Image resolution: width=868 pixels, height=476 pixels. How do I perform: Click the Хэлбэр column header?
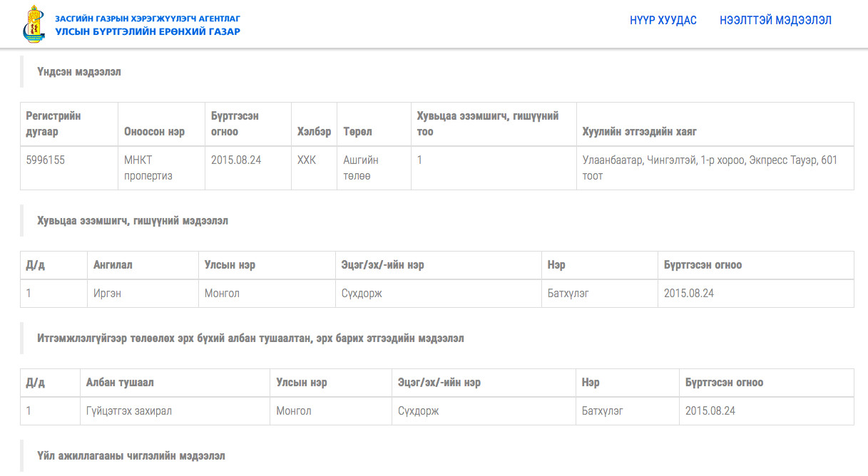coord(315,124)
